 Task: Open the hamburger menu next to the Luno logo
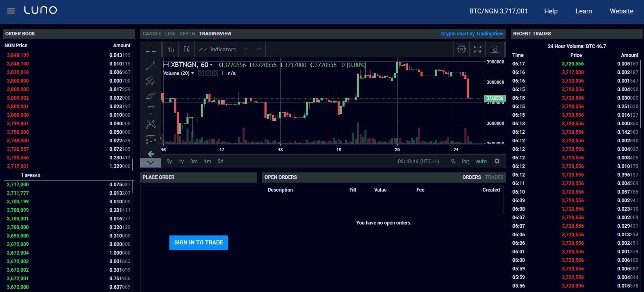click(11, 11)
